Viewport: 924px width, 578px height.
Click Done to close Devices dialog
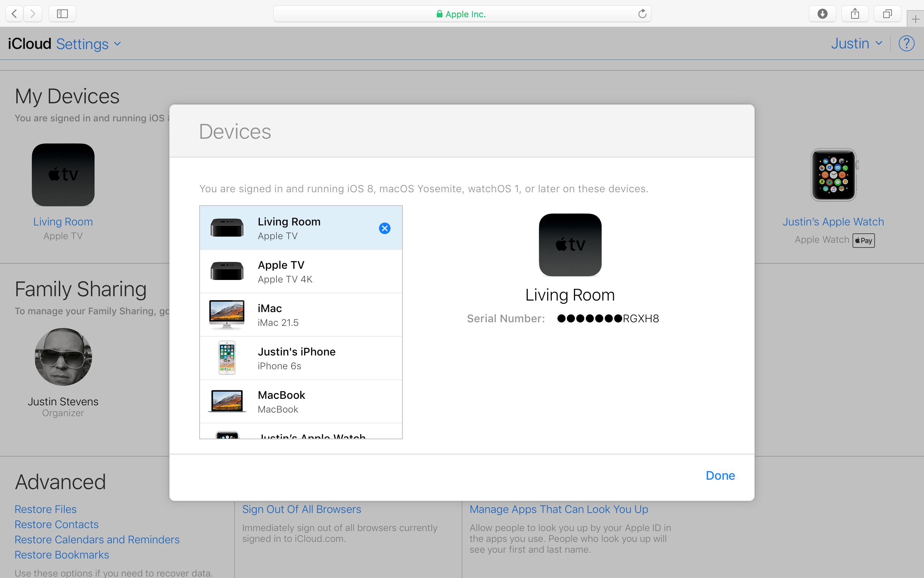pyautogui.click(x=720, y=475)
